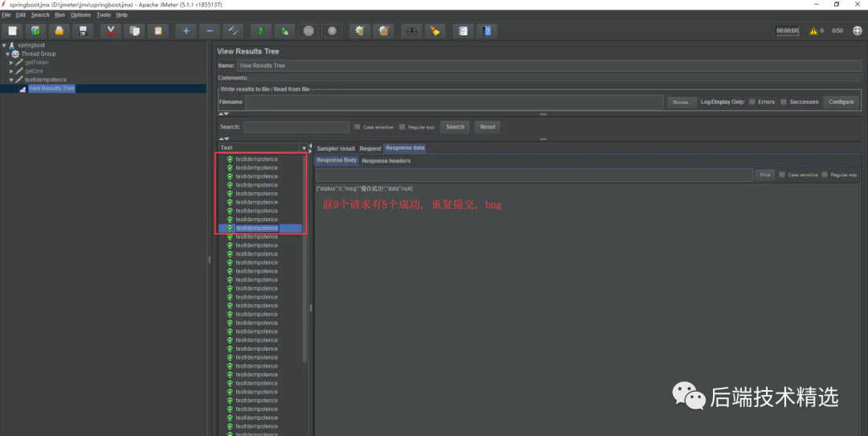Image resolution: width=868 pixels, height=436 pixels.
Task: Switch to the Request tab
Action: 370,149
